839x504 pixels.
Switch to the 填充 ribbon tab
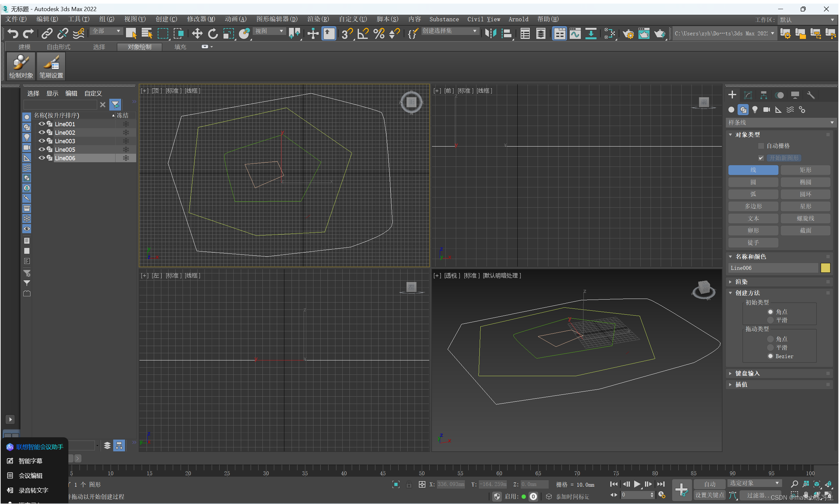click(180, 47)
